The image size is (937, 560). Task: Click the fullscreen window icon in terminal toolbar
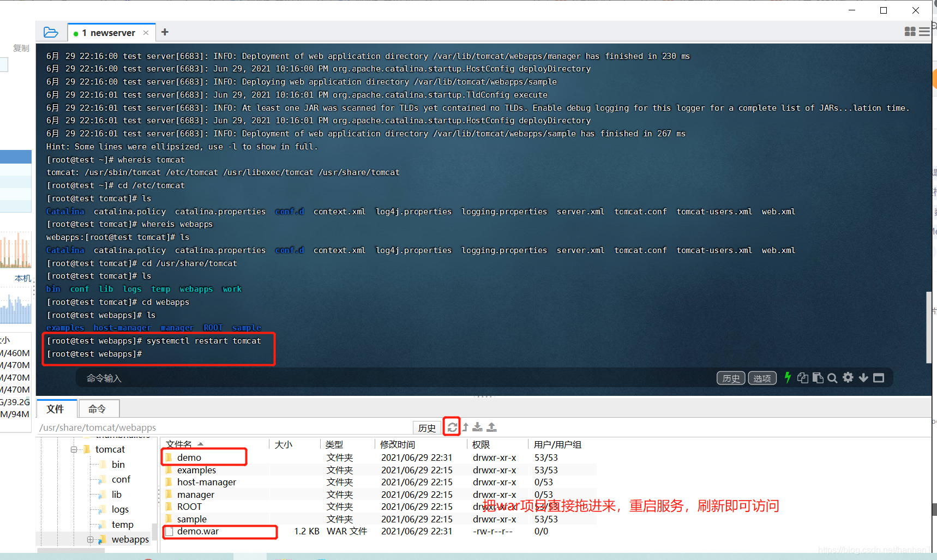pos(878,378)
